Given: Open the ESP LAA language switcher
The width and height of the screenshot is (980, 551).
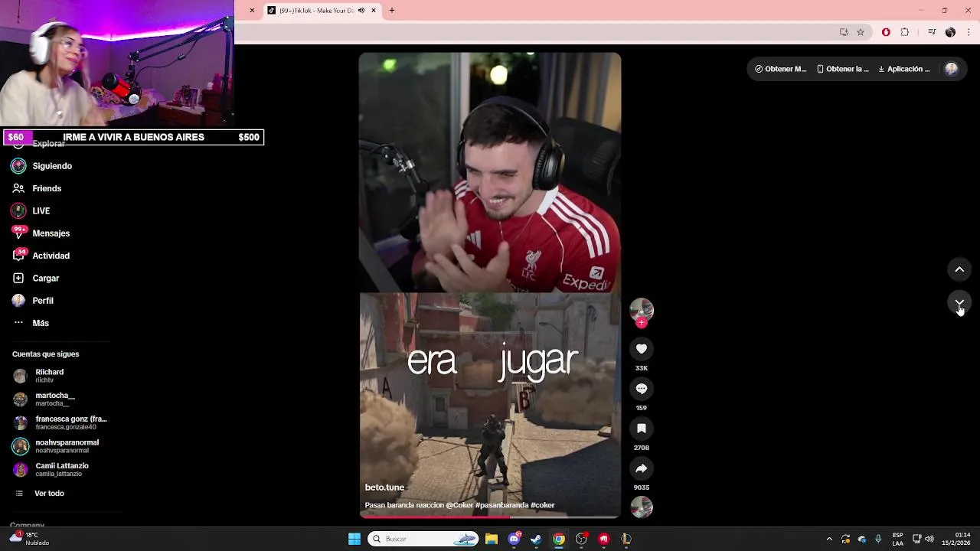Looking at the screenshot, I should (x=897, y=539).
